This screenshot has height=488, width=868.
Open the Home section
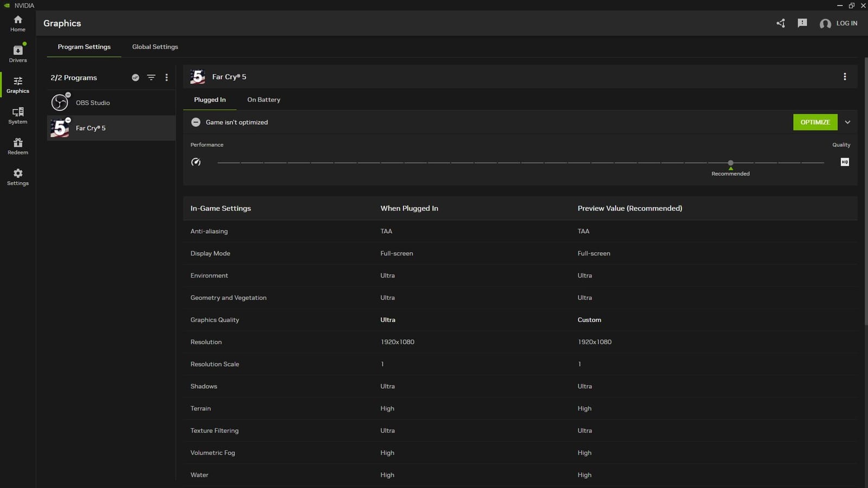[x=17, y=23]
